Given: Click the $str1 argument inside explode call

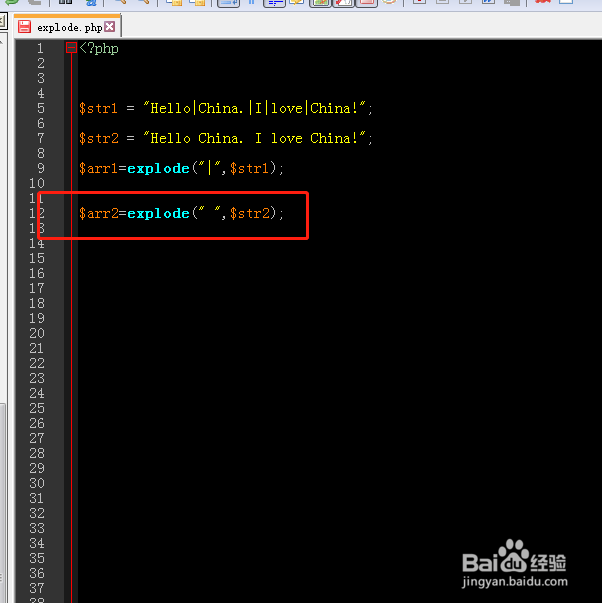Looking at the screenshot, I should click(249, 168).
